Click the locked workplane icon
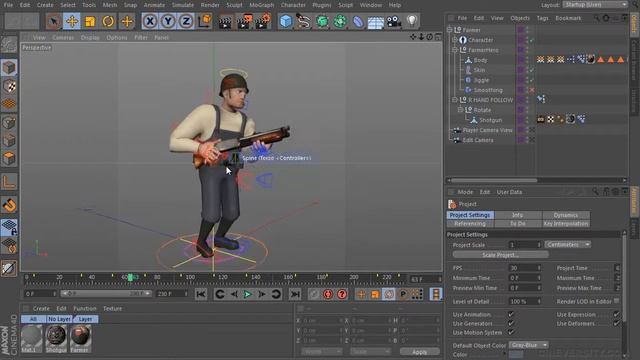Image resolution: width=640 pixels, height=360 pixels. 9,227
